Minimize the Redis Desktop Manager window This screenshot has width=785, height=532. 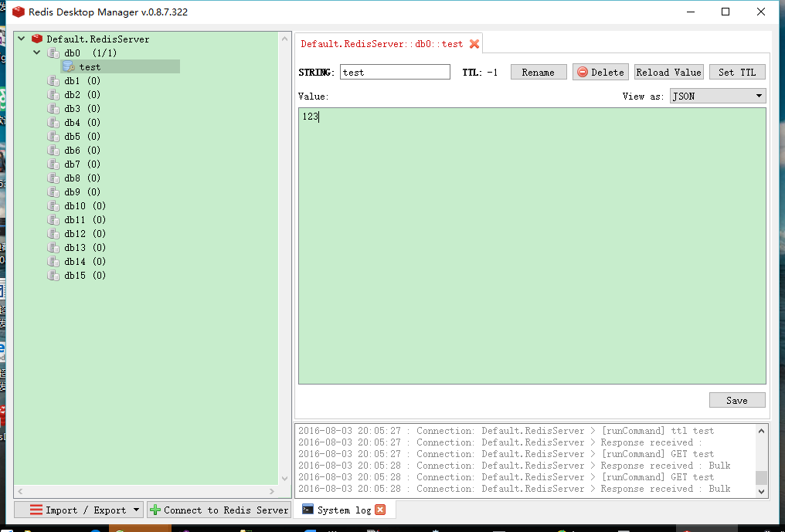pos(691,12)
